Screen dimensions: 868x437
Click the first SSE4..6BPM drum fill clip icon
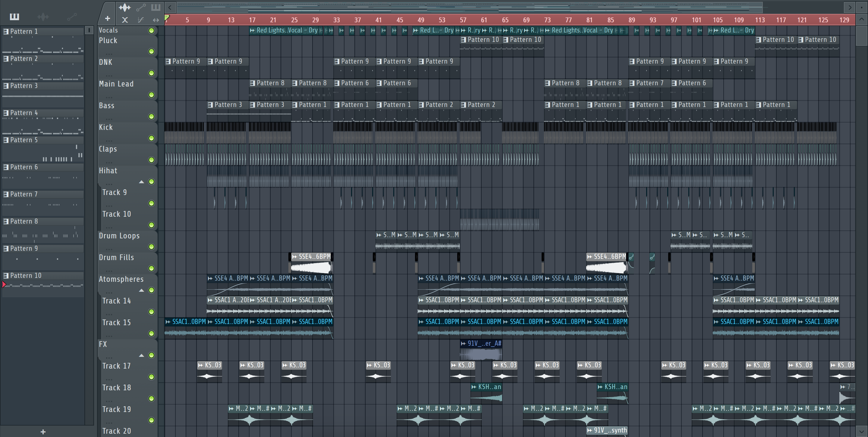pos(294,257)
